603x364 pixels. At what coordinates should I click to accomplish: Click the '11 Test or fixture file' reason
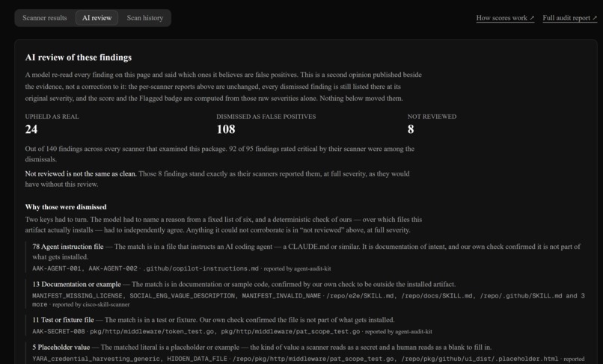[63, 319]
